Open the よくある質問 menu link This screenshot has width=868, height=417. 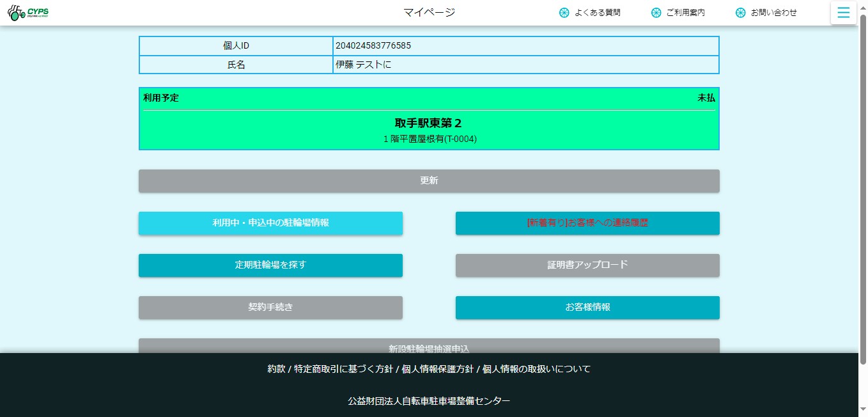(x=597, y=13)
